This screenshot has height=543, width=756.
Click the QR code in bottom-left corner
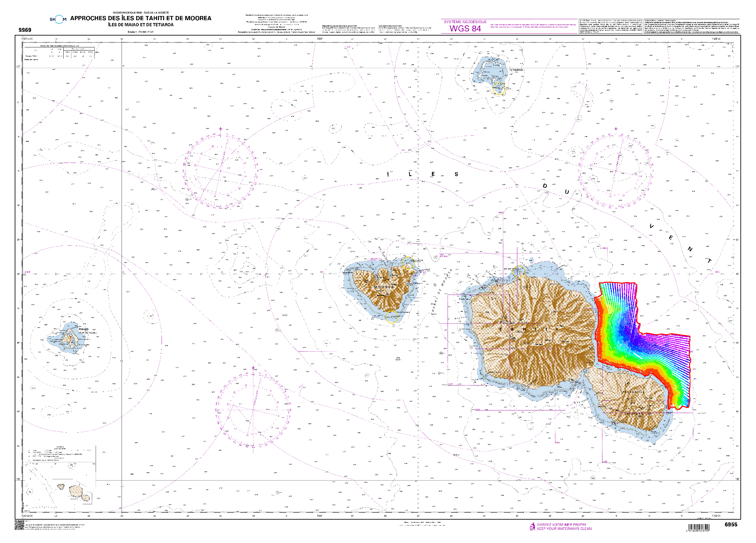pyautogui.click(x=19, y=525)
